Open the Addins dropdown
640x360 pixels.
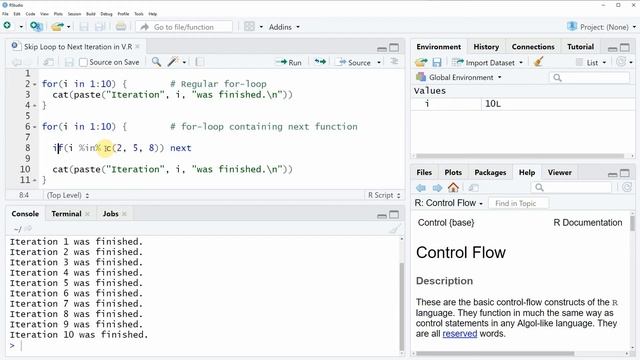click(284, 27)
